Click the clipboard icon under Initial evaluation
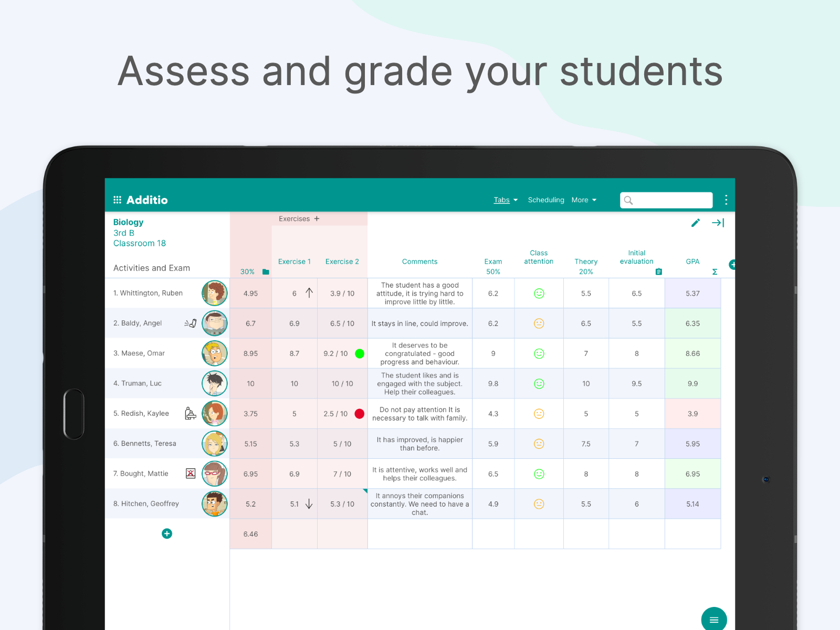Viewport: 840px width, 630px height. point(659,272)
